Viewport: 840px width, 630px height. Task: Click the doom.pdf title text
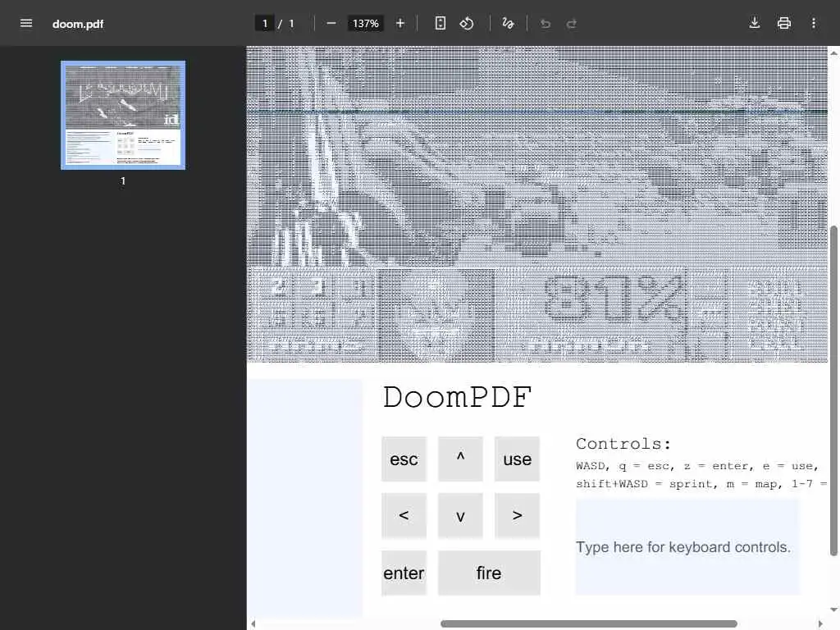[x=78, y=24]
